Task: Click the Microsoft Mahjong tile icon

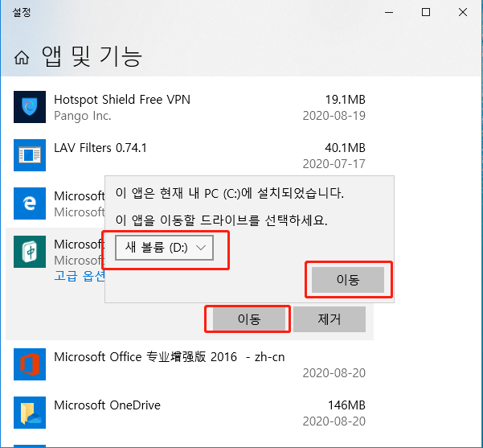Action: tap(30, 251)
